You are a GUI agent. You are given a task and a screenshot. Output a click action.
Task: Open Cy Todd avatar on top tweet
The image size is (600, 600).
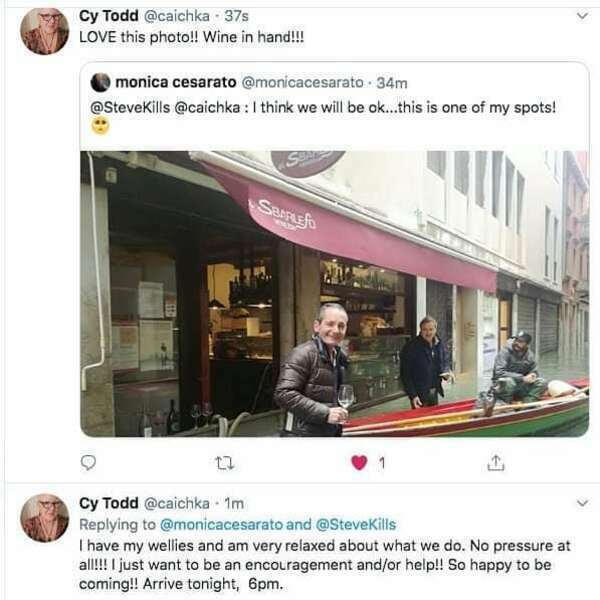(44, 31)
